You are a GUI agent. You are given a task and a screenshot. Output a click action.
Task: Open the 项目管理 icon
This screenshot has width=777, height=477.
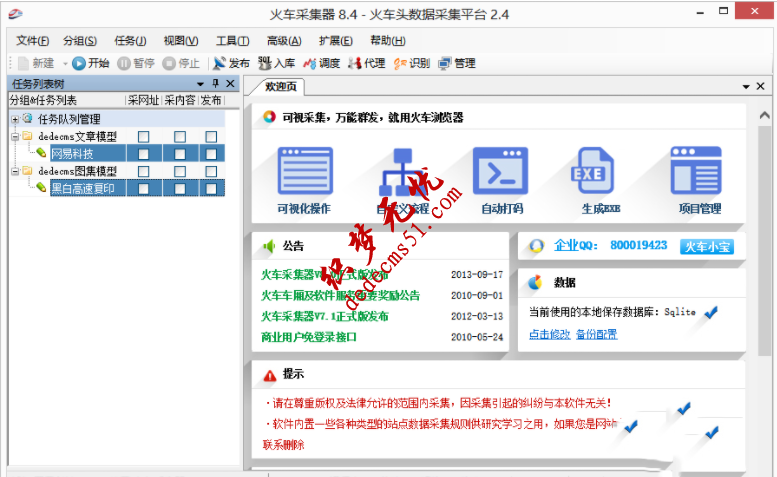coord(696,171)
